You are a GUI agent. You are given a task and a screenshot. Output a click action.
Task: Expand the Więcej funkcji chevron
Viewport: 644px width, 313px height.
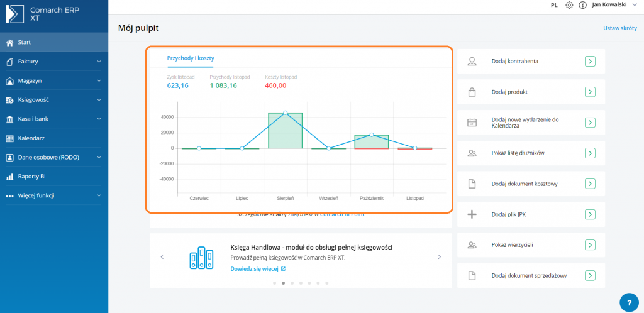(99, 196)
